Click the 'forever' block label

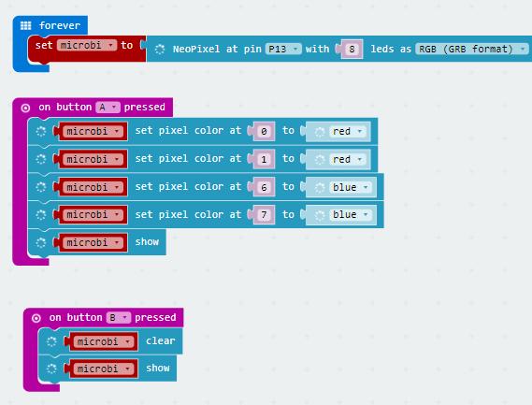[60, 26]
